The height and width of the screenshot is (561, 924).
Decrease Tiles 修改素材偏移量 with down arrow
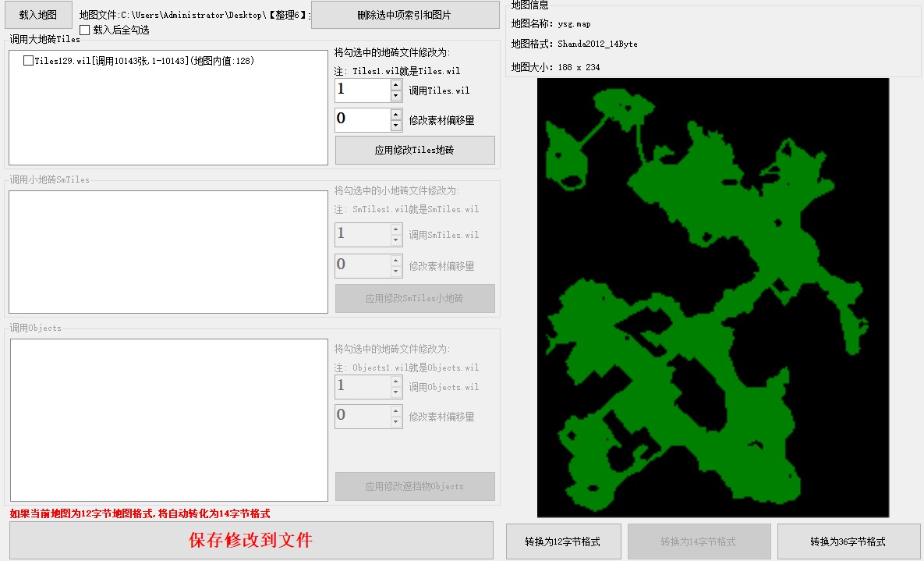point(396,126)
